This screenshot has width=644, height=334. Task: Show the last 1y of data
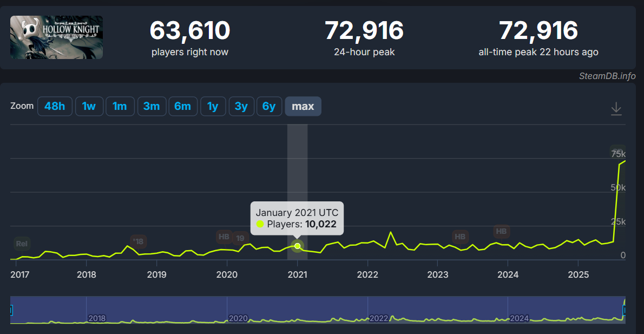[213, 107]
